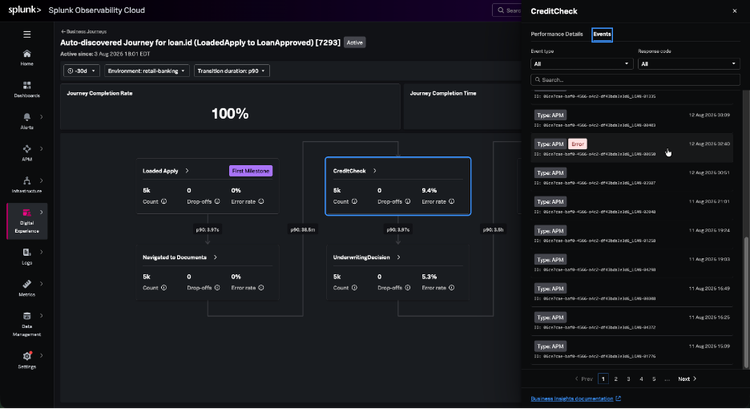This screenshot has height=409, width=750.
Task: Open Loaded Apply milestone details
Action: [x=165, y=171]
